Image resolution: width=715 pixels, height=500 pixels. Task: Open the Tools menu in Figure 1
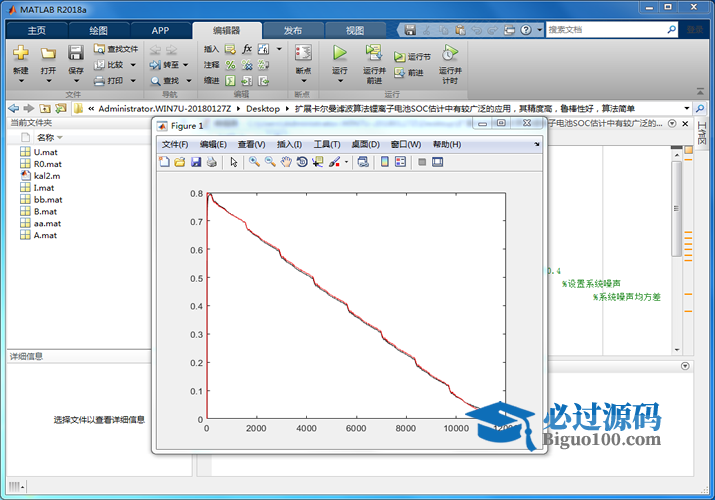[x=327, y=145]
